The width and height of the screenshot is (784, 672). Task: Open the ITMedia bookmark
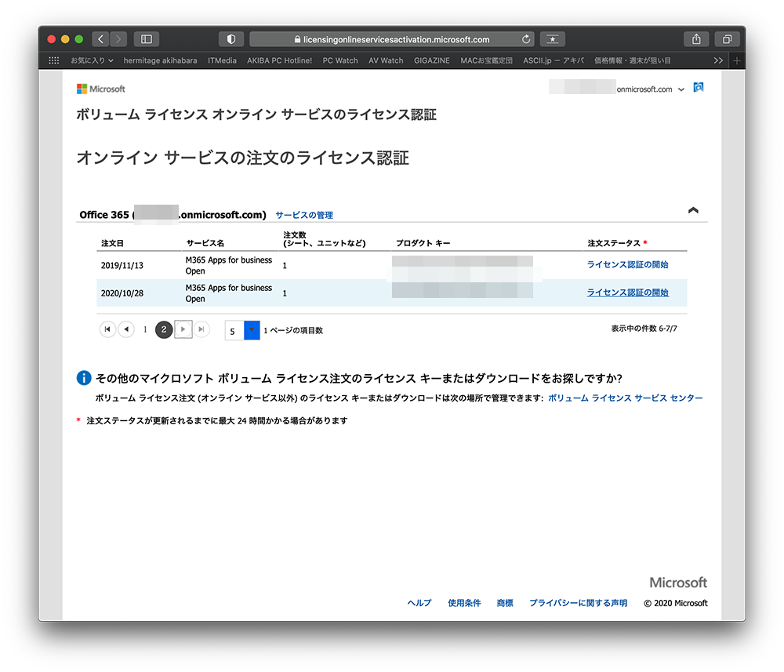222,60
